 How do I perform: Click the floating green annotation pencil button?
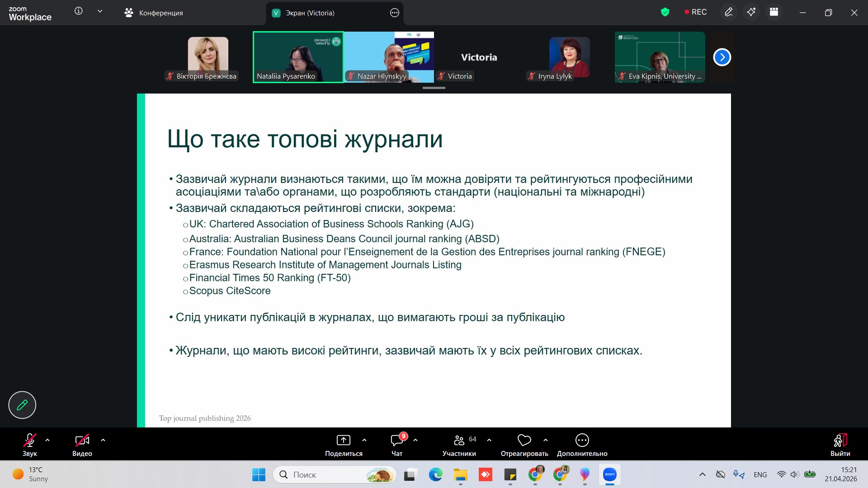22,405
